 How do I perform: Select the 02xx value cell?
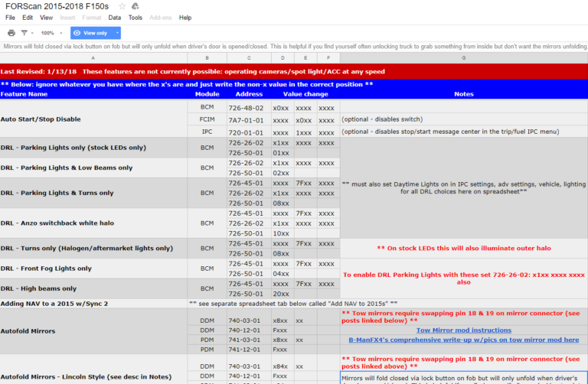point(283,173)
